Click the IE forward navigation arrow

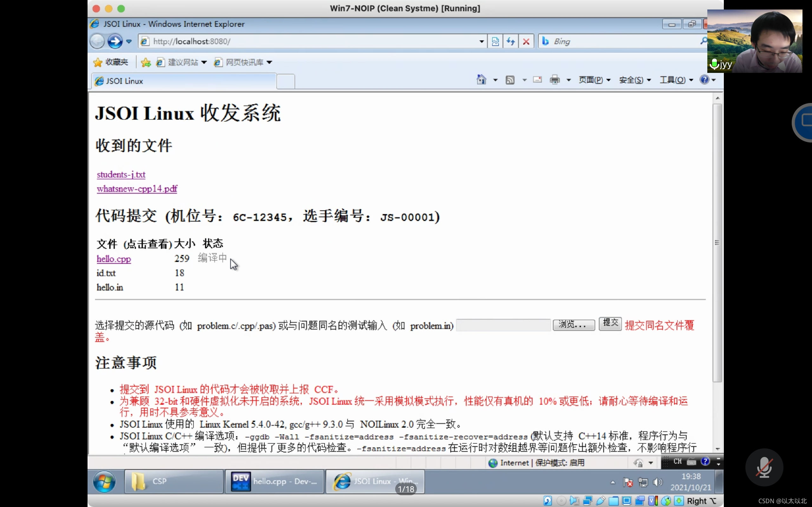pos(115,42)
